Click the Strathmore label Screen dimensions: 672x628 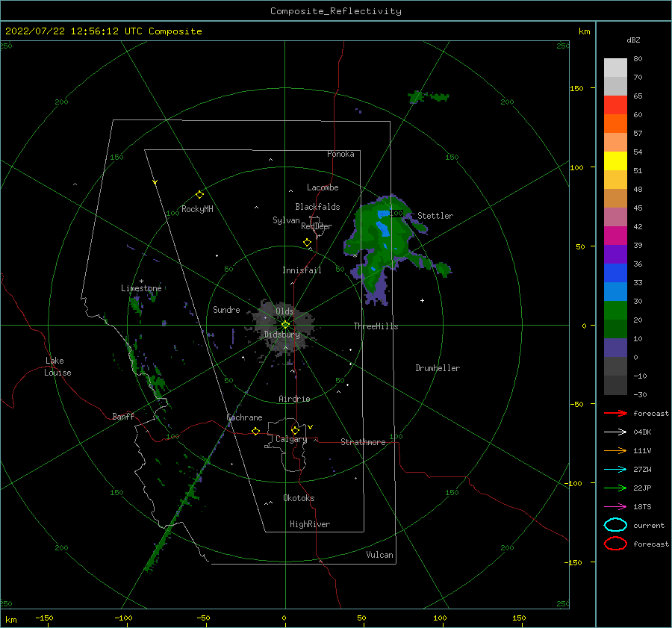363,442
